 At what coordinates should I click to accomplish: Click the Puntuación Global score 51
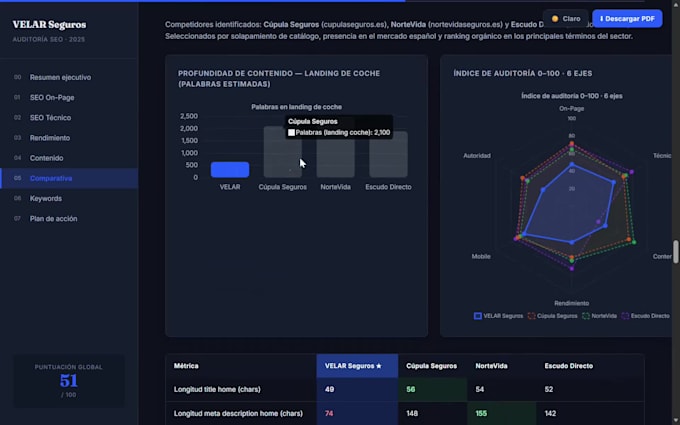pos(69,381)
